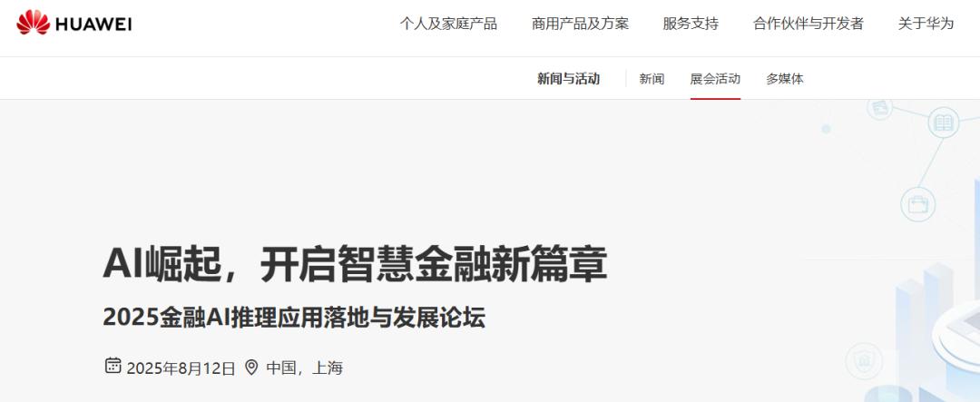The height and width of the screenshot is (402, 980).
Task: Open the 商用产品及方案 menu
Action: 580,24
